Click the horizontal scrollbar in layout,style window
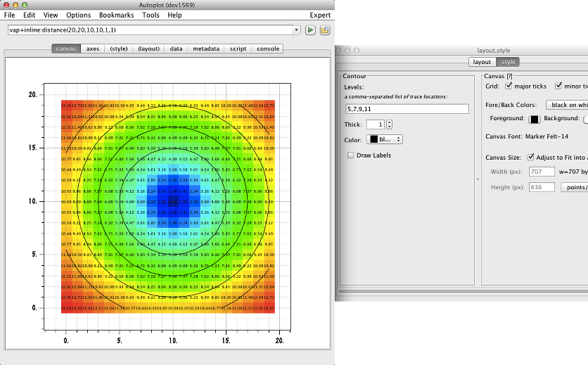Viewport: 588px width, 365px height. pyautogui.click(x=463, y=291)
